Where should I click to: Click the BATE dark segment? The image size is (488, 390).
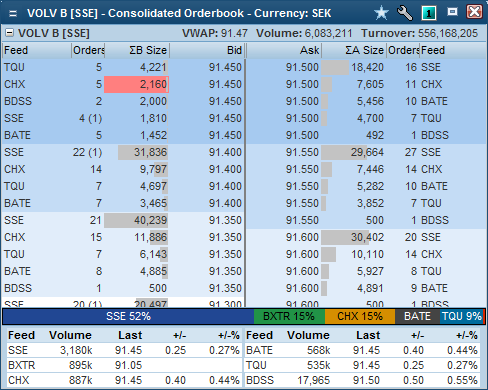click(x=417, y=316)
